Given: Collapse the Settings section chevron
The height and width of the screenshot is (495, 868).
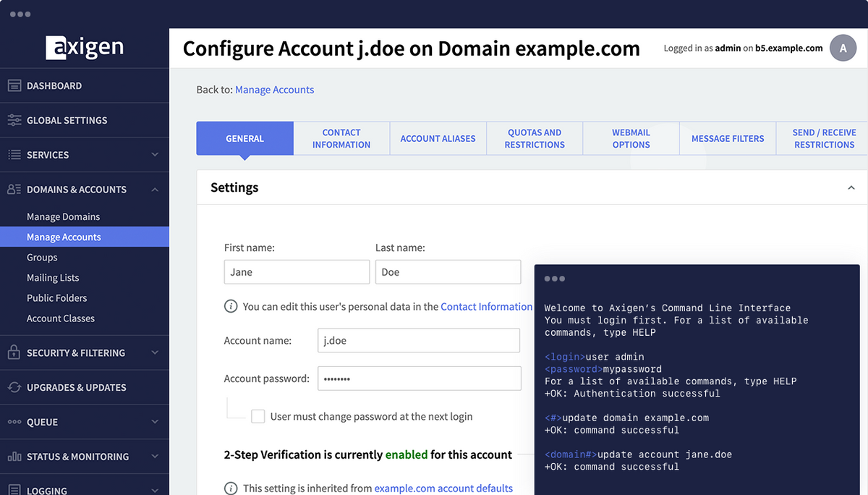Looking at the screenshot, I should (x=851, y=188).
